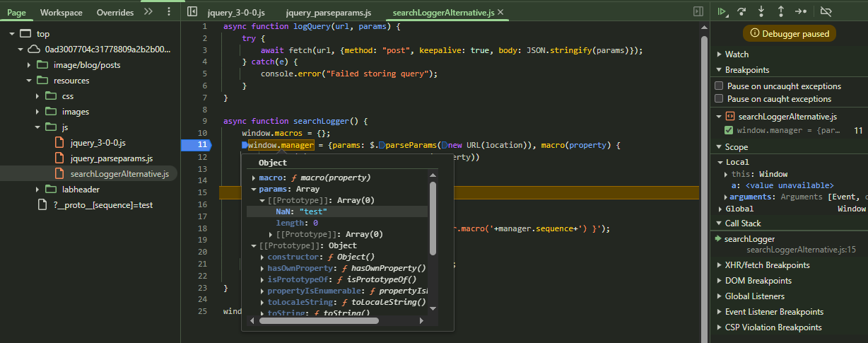This screenshot has width=868, height=343.
Task: Click the Step over next function call icon
Action: click(x=741, y=11)
